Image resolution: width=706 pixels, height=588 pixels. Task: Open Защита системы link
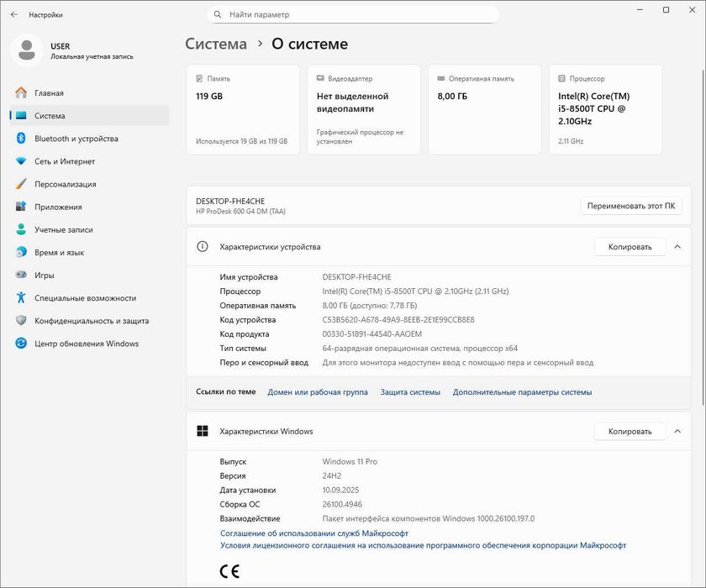pyautogui.click(x=410, y=391)
